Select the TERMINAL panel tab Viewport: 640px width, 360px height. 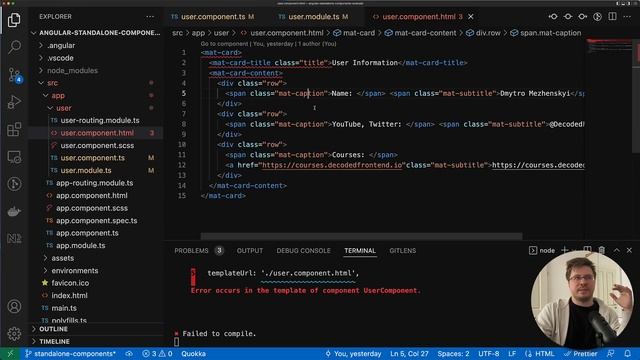(360, 251)
